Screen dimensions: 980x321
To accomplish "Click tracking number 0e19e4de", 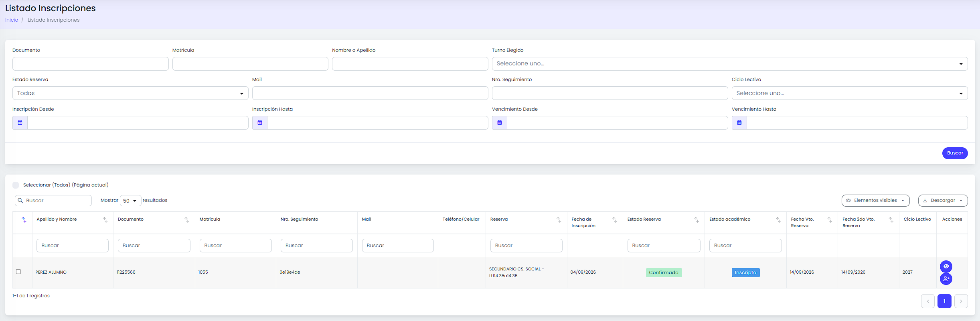I will coord(290,272).
